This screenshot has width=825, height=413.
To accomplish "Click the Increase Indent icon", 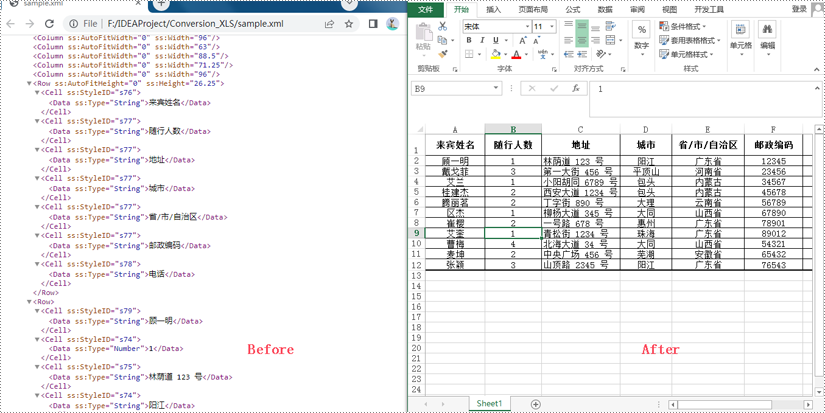I will pos(582,54).
